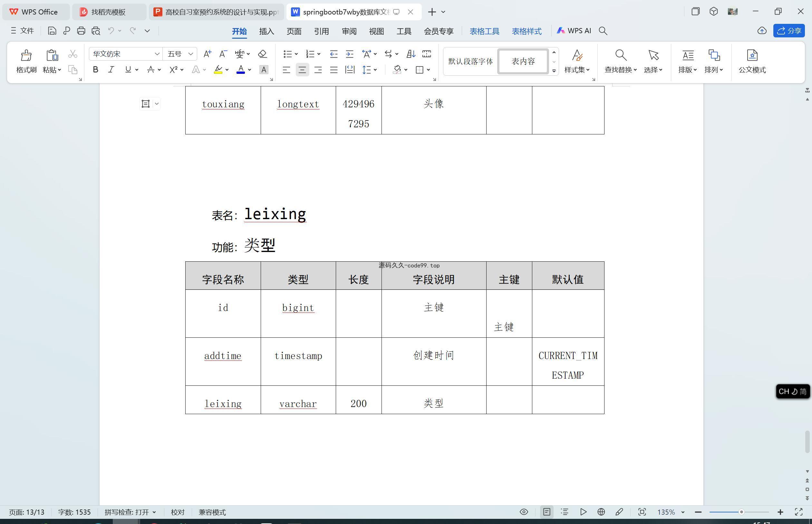Switch to the 插入 (Insert) tab
Image resolution: width=812 pixels, height=524 pixels.
266,31
